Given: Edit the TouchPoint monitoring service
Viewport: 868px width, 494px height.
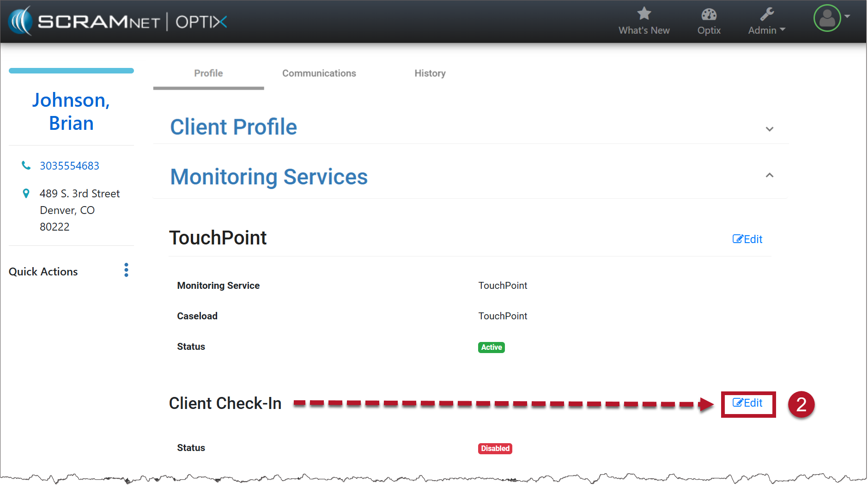Looking at the screenshot, I should (x=747, y=239).
